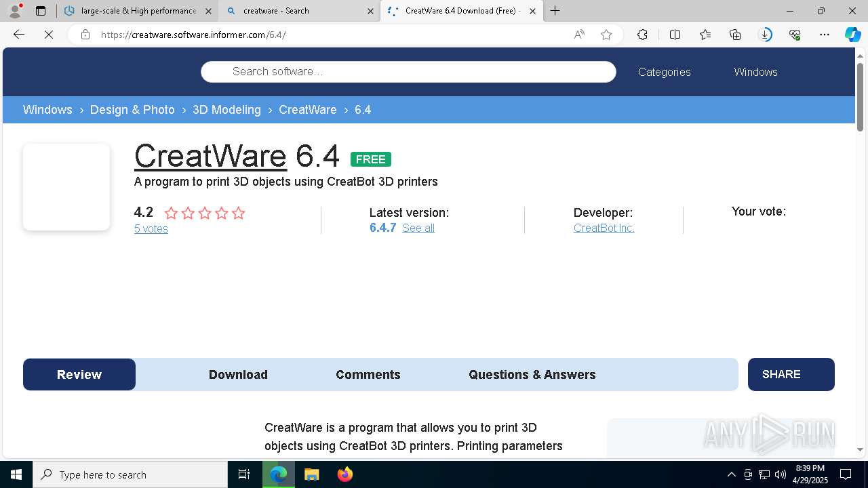
Task: Click See all versions link
Action: pyautogui.click(x=418, y=228)
